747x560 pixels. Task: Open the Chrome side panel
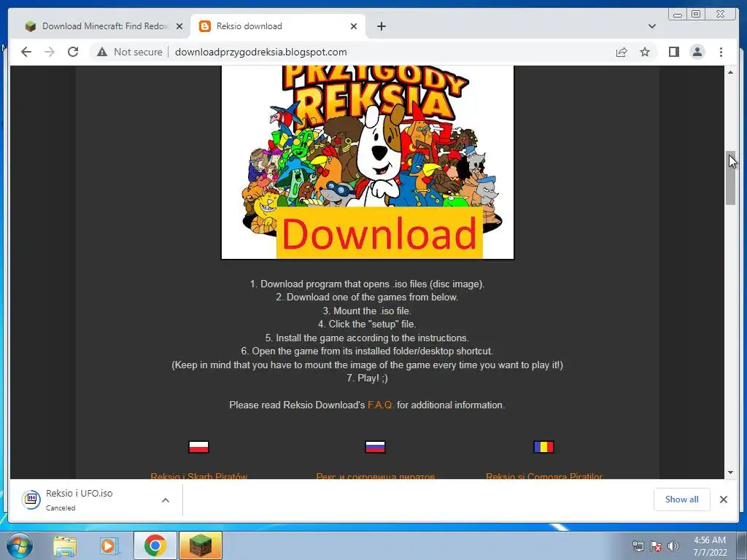pyautogui.click(x=673, y=52)
